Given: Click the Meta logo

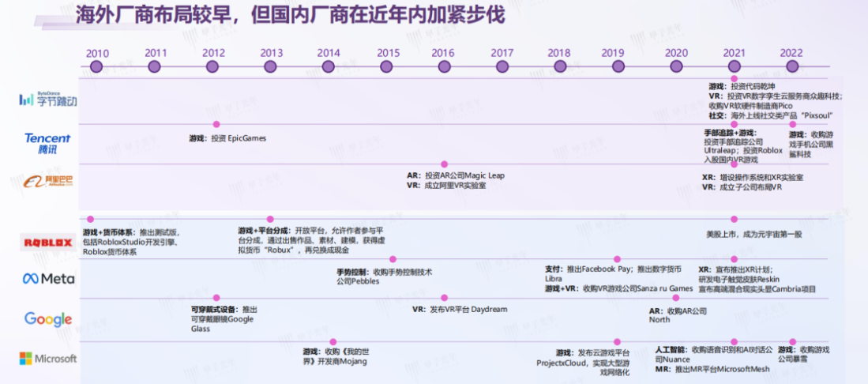Looking at the screenshot, I should [x=48, y=278].
